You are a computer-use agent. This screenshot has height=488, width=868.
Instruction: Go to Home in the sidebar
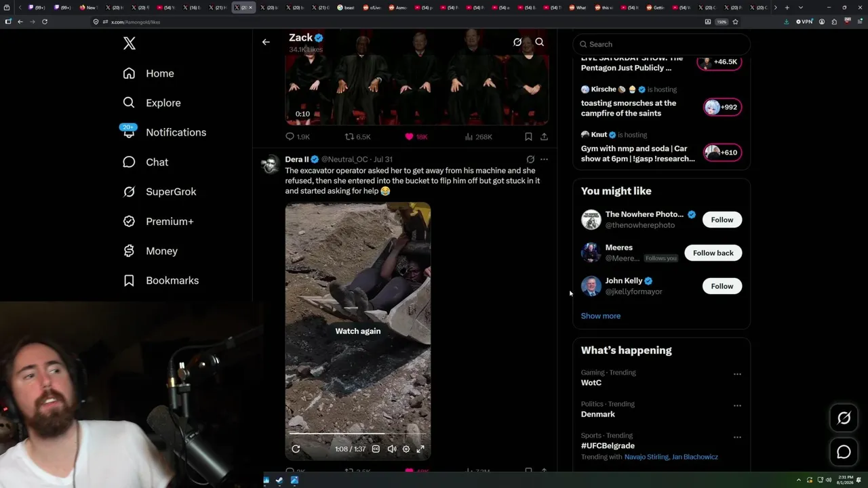(x=149, y=73)
